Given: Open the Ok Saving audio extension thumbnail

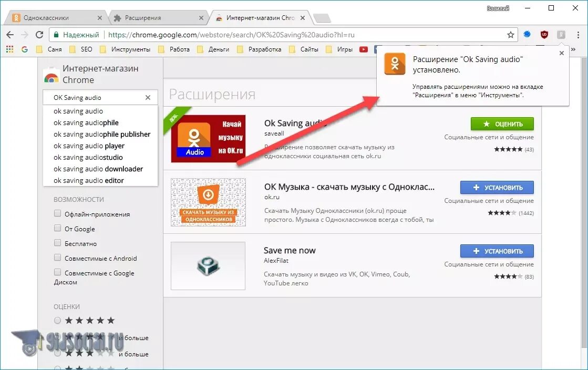Looking at the screenshot, I should click(x=208, y=138).
